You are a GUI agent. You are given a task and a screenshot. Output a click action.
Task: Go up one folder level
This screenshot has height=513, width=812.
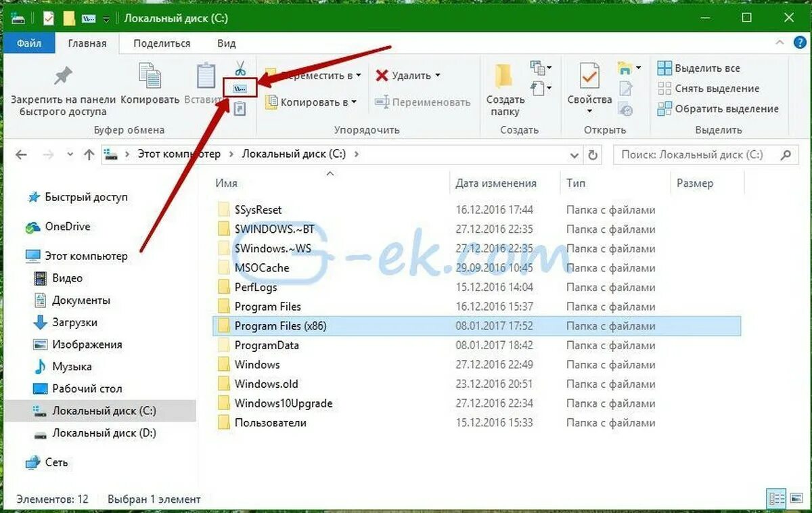click(89, 154)
